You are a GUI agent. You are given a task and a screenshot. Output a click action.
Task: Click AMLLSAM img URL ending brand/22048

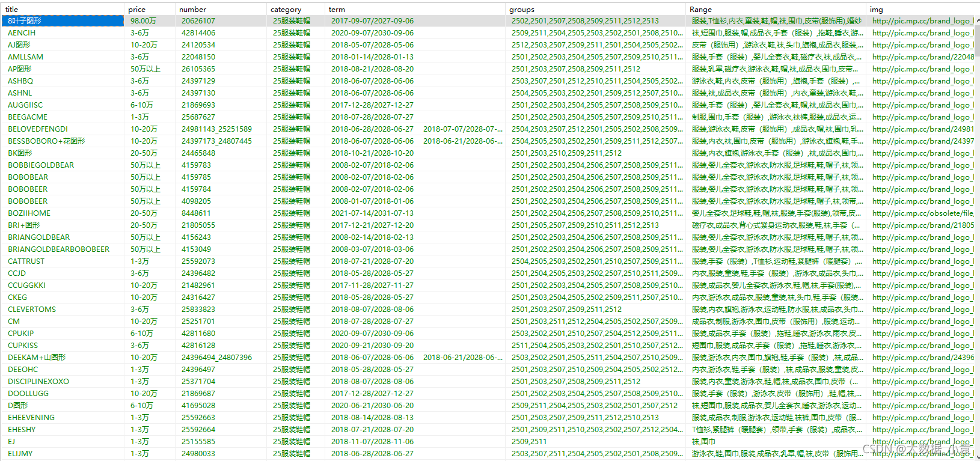click(920, 57)
